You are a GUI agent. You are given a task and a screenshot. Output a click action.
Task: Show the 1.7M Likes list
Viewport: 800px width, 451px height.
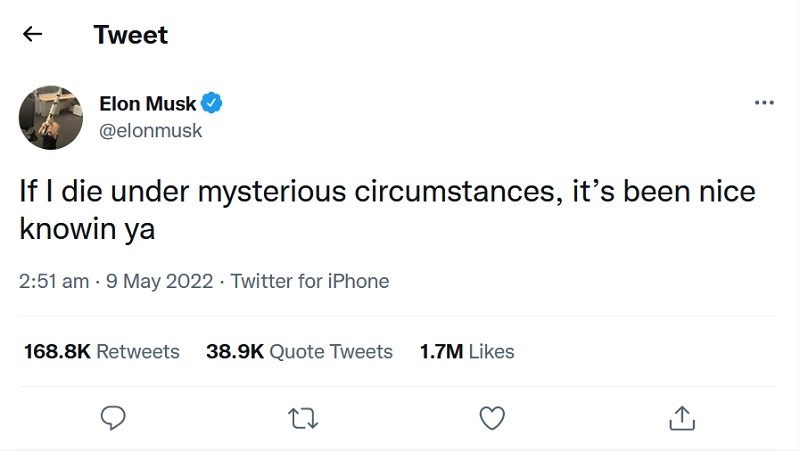point(467,351)
